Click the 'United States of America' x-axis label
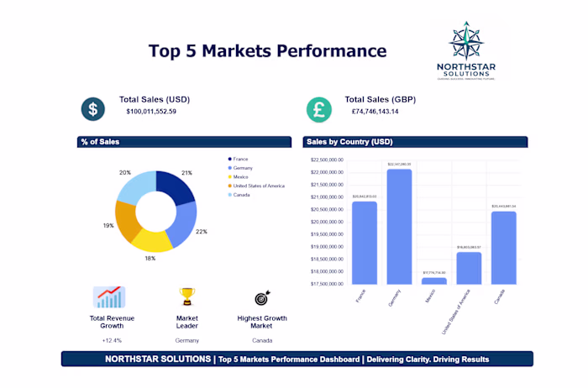Image resolution: width=588 pixels, height=388 pixels. coord(455,312)
